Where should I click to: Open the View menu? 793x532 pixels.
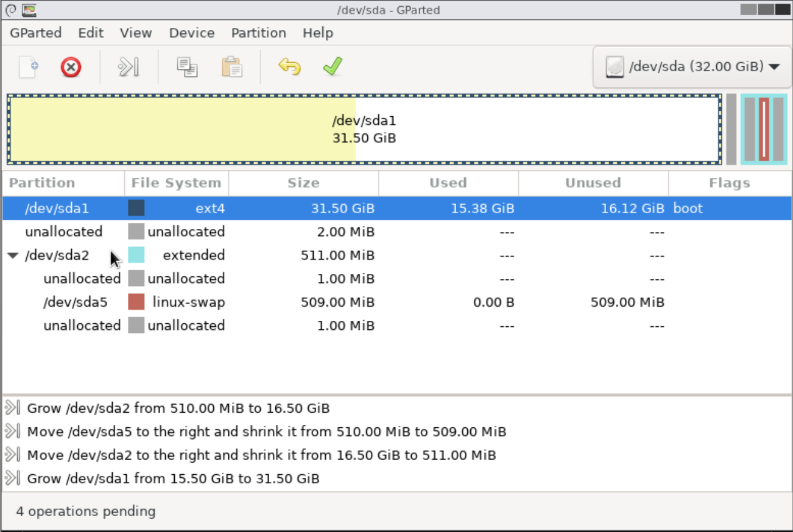click(x=136, y=33)
